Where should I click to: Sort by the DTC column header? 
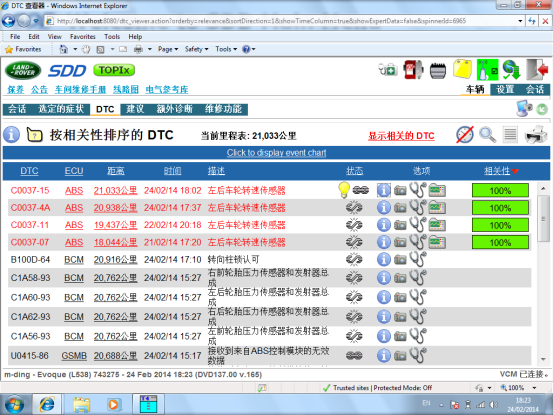click(x=29, y=171)
